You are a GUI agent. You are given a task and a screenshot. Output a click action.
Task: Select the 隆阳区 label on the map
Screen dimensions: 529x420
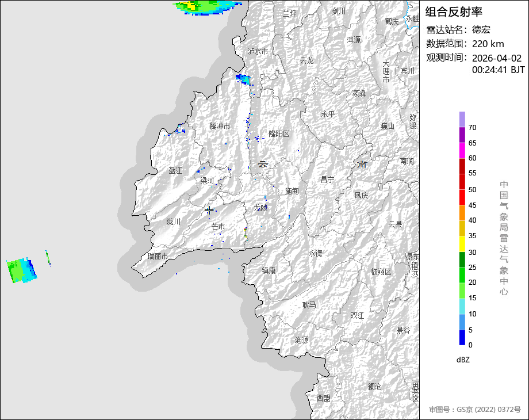tap(279, 133)
